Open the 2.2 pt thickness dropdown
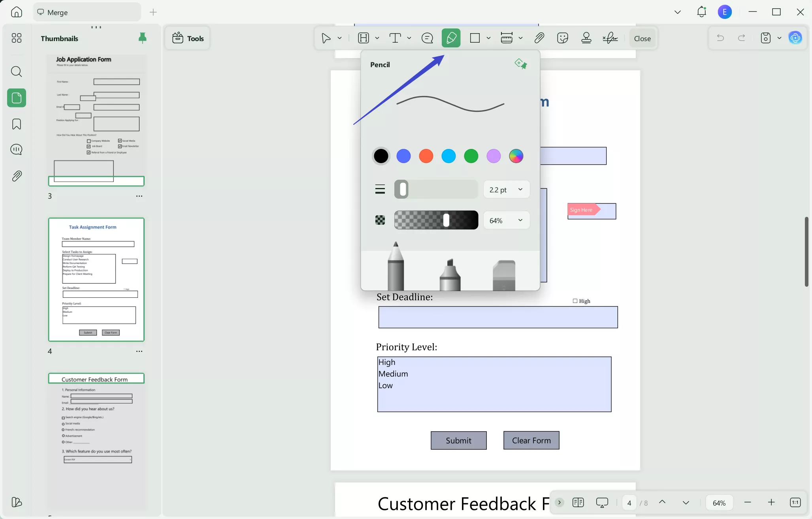Screen dimensions: 812x519 tap(506, 189)
